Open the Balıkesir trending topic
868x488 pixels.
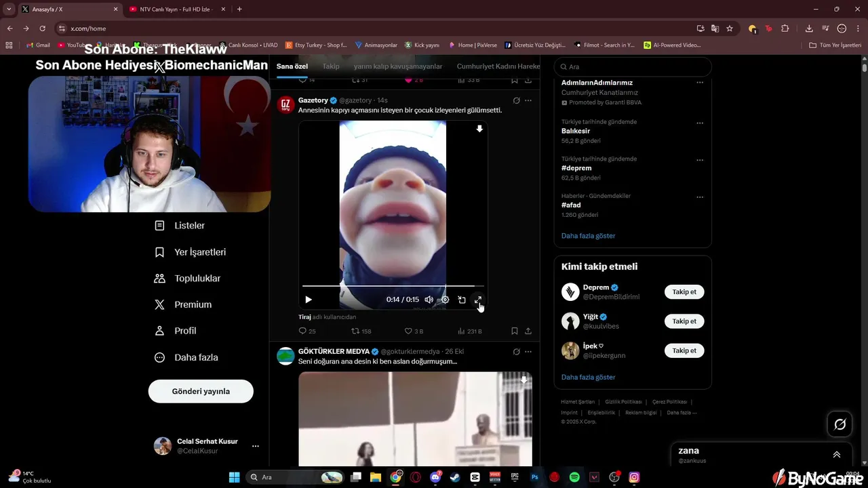coord(576,131)
